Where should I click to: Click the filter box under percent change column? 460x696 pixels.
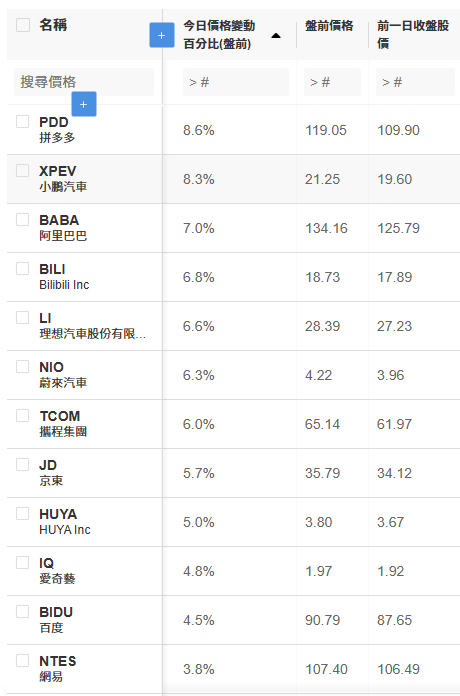(236, 82)
